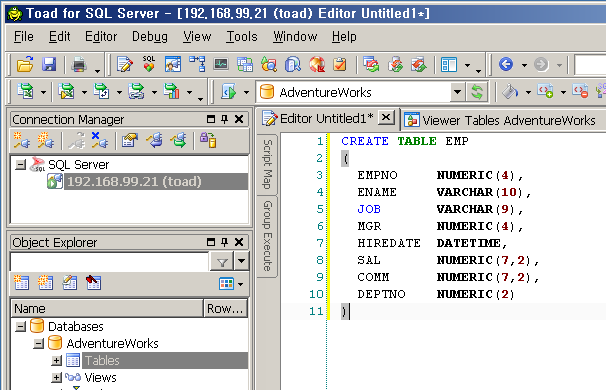Open the Window menu

295,37
